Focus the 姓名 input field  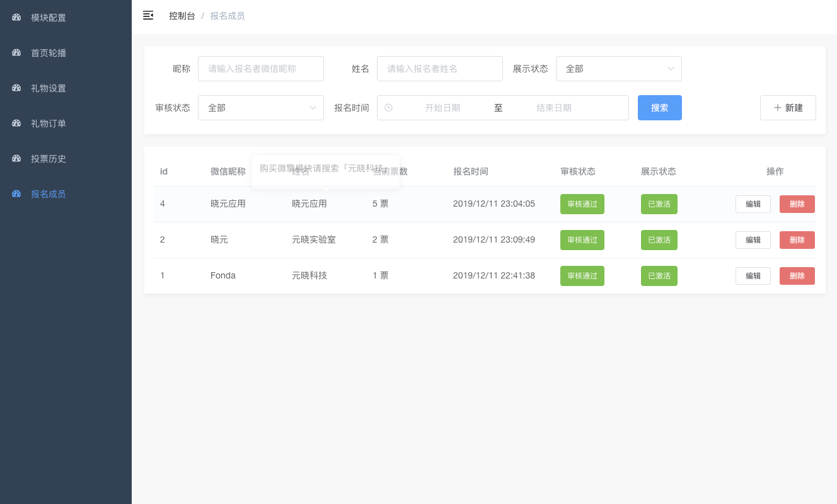(x=440, y=69)
